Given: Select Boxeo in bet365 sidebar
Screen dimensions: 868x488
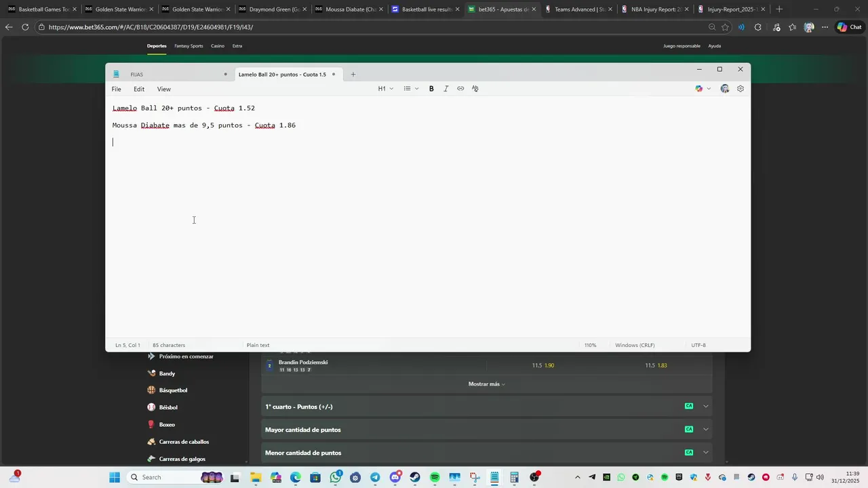Looking at the screenshot, I should [x=167, y=424].
